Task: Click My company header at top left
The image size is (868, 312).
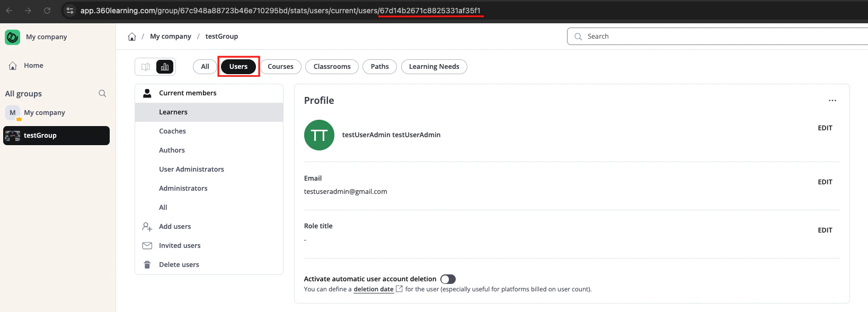Action: point(47,37)
